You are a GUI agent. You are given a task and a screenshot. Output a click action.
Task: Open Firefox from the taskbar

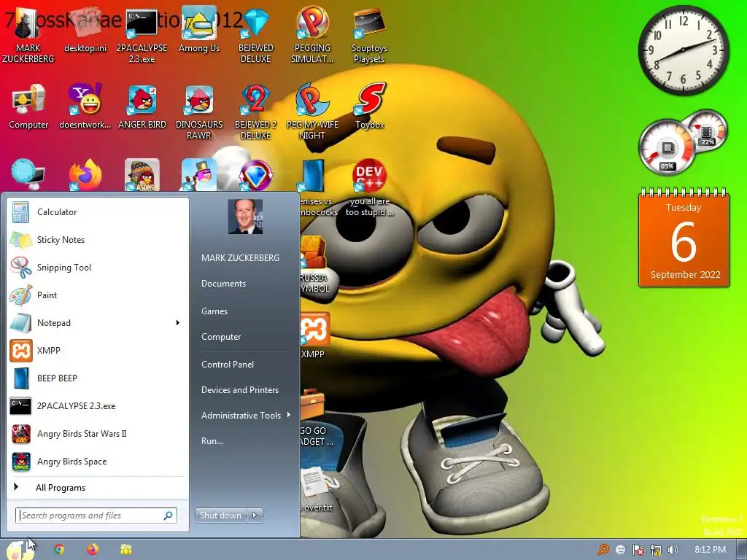pos(93,550)
